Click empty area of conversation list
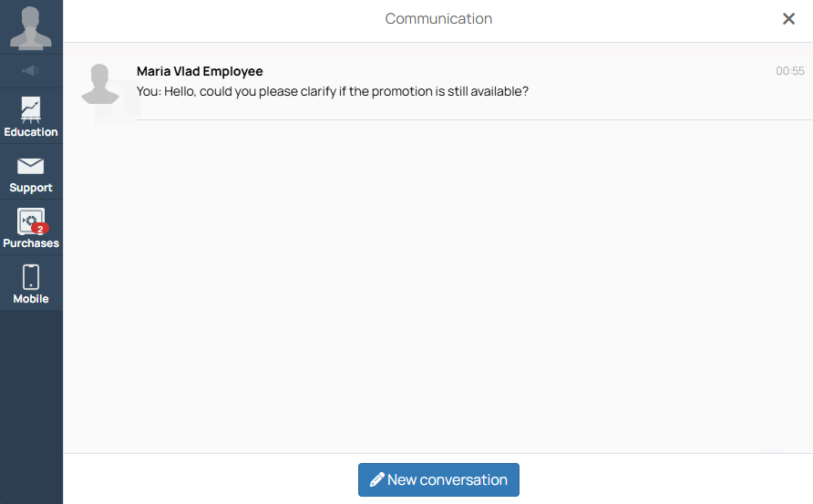 click(x=438, y=285)
